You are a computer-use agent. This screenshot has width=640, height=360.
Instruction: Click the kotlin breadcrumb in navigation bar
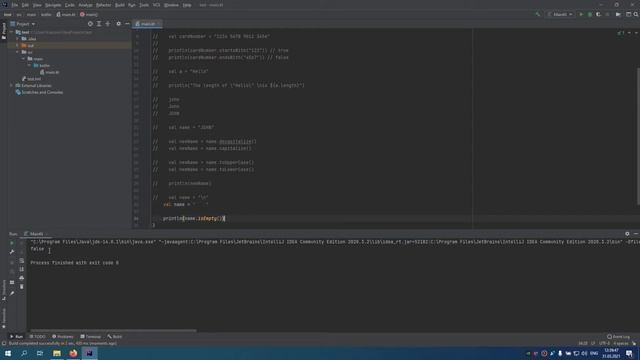point(46,14)
